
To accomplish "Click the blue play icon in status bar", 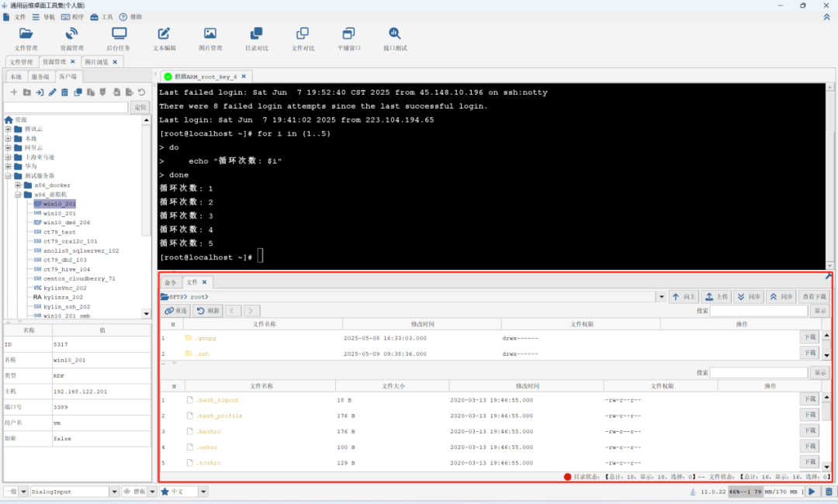I will (812, 492).
